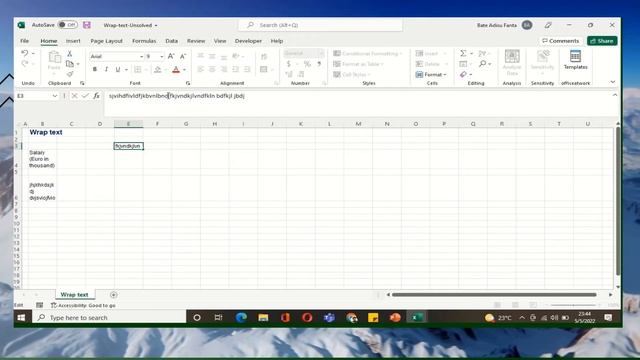This screenshot has height=360, width=640.
Task: Toggle horizontal Center alignment
Action: coord(212,69)
